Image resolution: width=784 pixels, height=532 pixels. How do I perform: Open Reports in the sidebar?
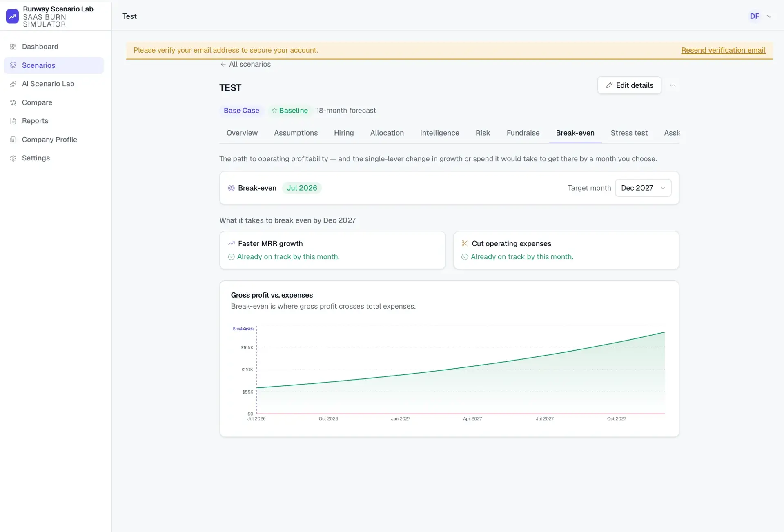[54, 121]
